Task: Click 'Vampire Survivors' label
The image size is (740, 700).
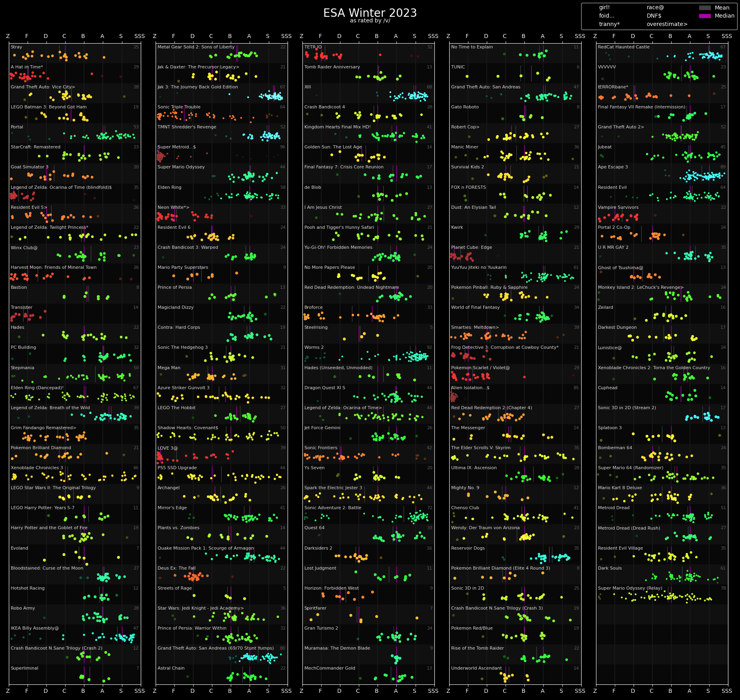Action: pos(618,208)
